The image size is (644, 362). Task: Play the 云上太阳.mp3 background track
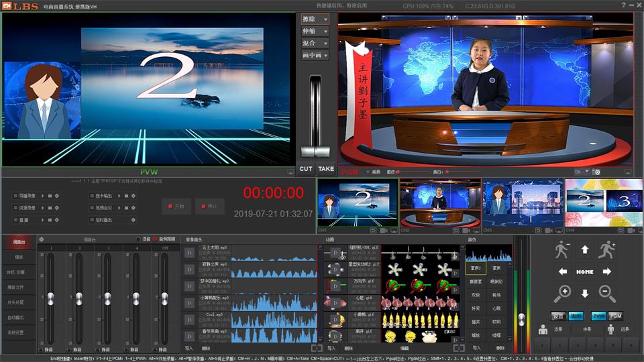tap(190, 253)
